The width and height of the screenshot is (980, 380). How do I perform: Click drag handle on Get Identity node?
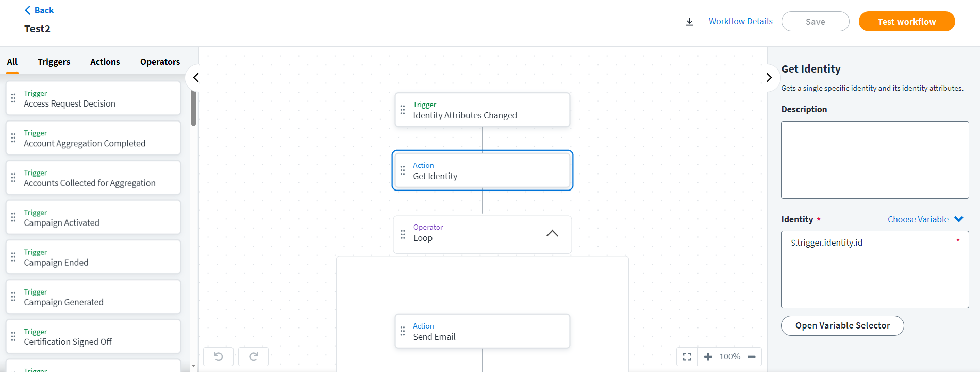pos(403,170)
